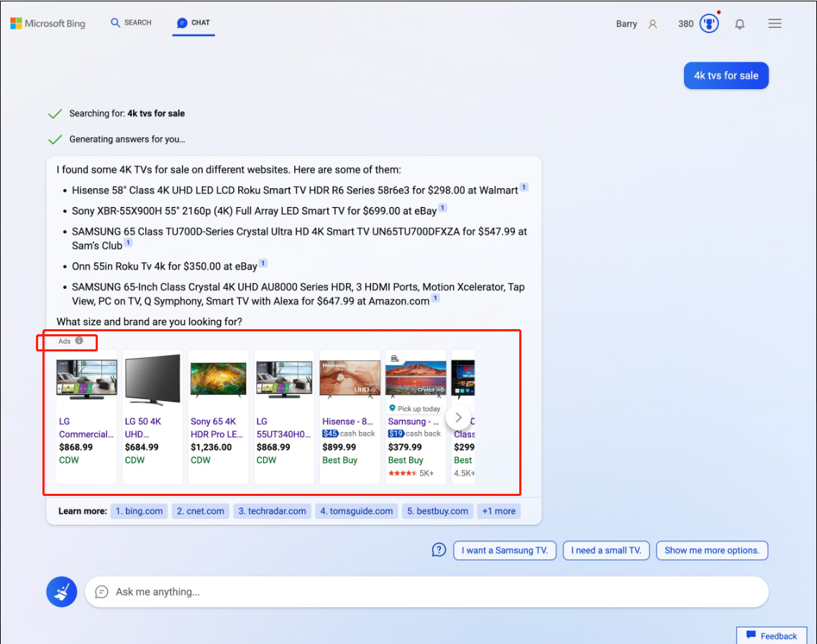Open the Samsung product link
The height and width of the screenshot is (644, 817).
click(x=414, y=422)
